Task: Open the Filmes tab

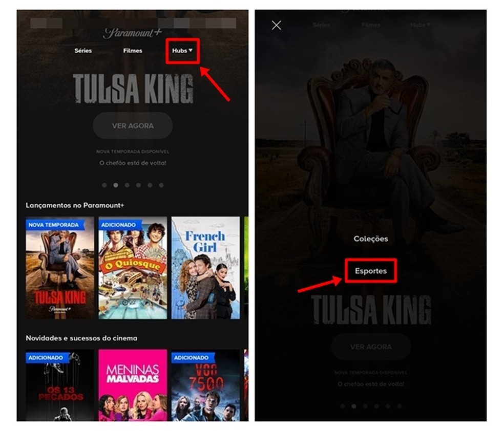Action: (x=133, y=51)
